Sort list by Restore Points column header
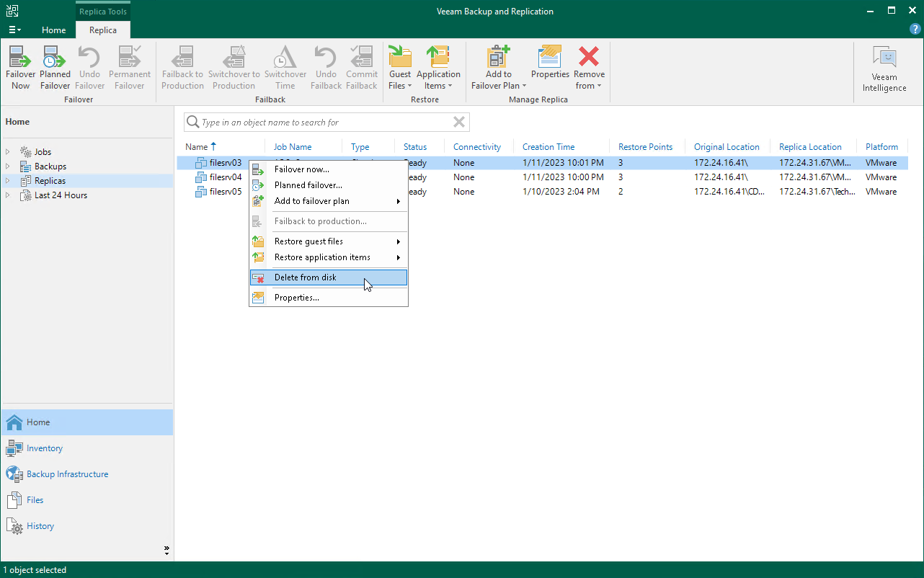924x578 pixels. point(645,147)
